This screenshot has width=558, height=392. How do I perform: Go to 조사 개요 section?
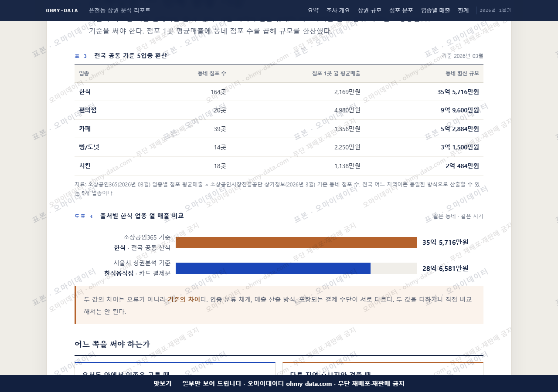338,10
